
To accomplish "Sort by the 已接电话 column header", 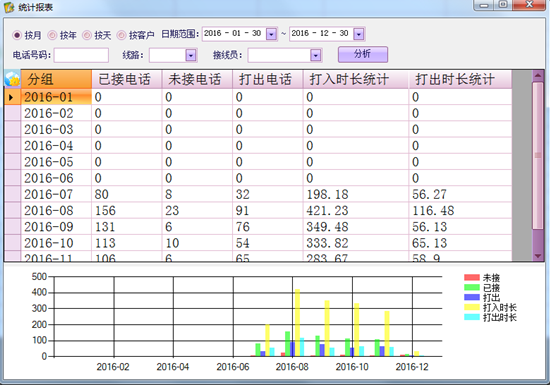I will 127,79.
